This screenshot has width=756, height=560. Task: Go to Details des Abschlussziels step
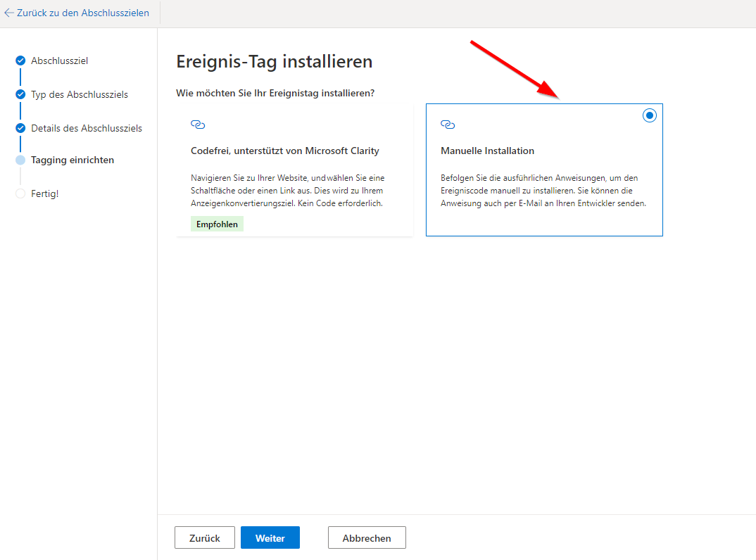87,128
